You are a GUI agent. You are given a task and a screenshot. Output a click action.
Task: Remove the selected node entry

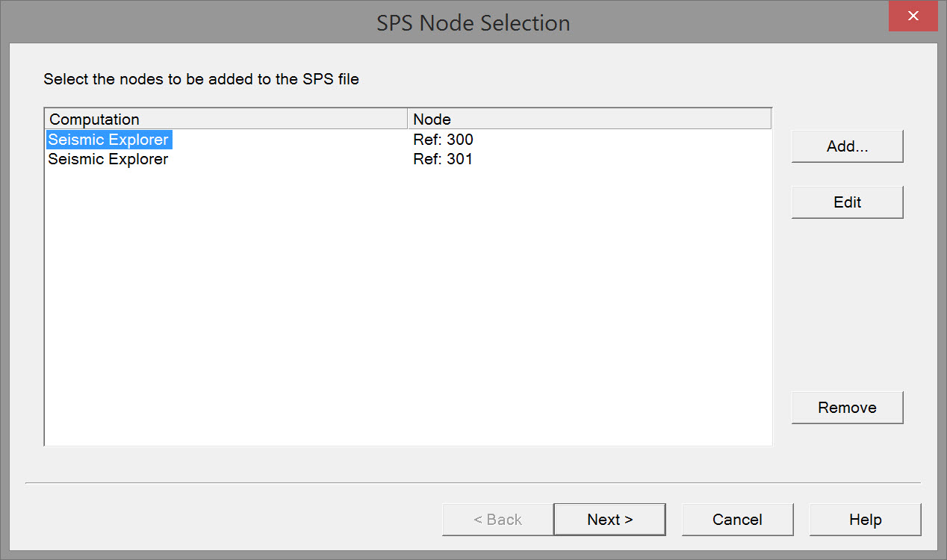pos(847,408)
